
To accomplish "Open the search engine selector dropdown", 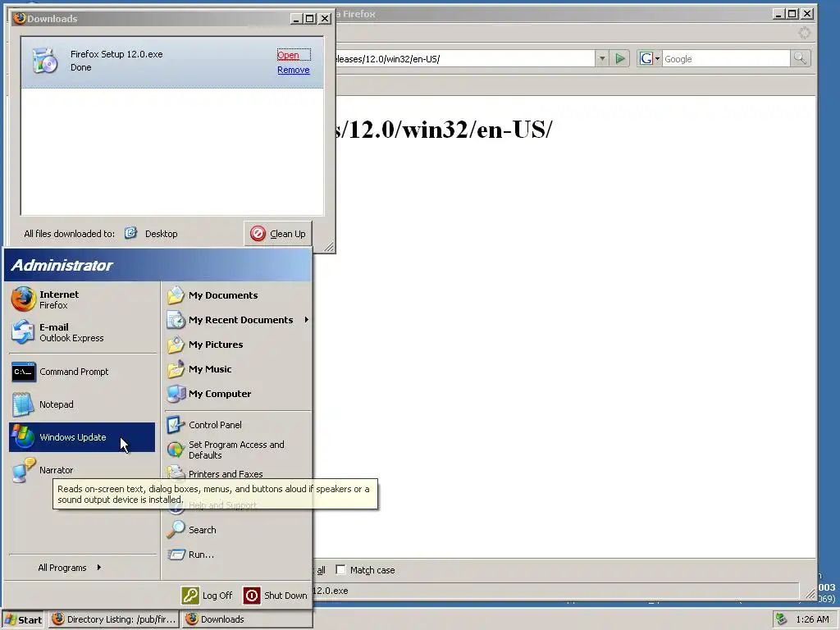I will click(650, 58).
